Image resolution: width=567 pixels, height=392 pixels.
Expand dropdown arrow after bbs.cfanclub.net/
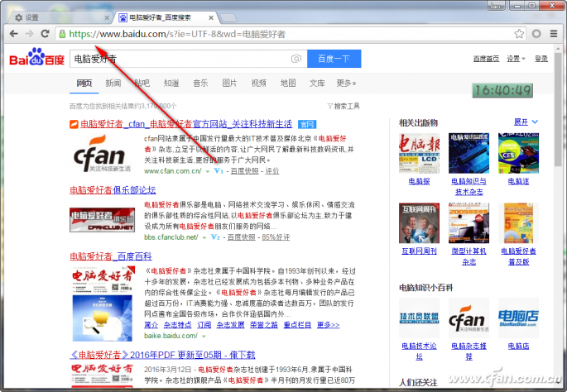tap(204, 237)
